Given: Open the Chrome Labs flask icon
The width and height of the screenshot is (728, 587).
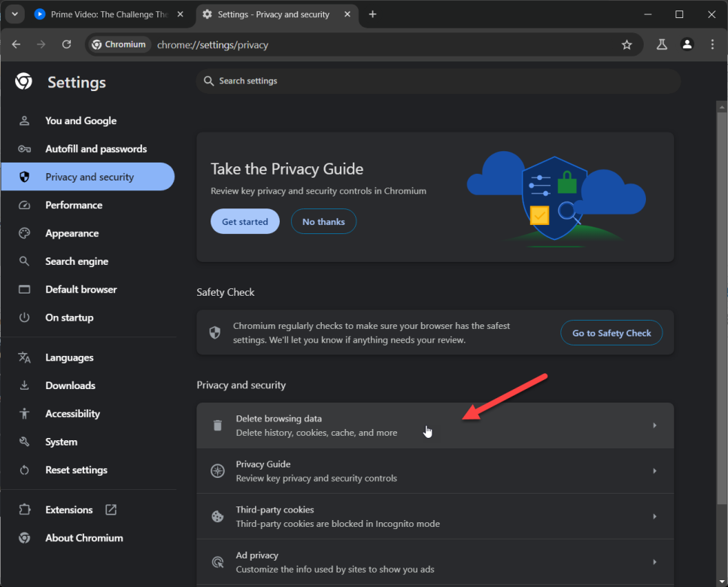Looking at the screenshot, I should click(662, 44).
